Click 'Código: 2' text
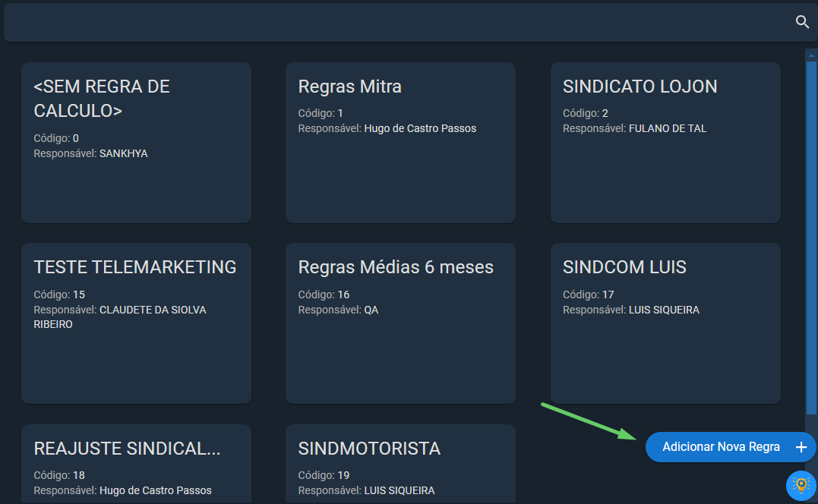818x504 pixels. pos(586,113)
